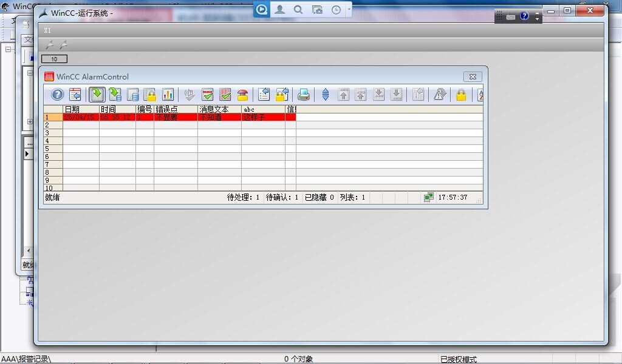The image size is (622, 364).
Task: Select the red cell 这样子
Action: [263, 117]
